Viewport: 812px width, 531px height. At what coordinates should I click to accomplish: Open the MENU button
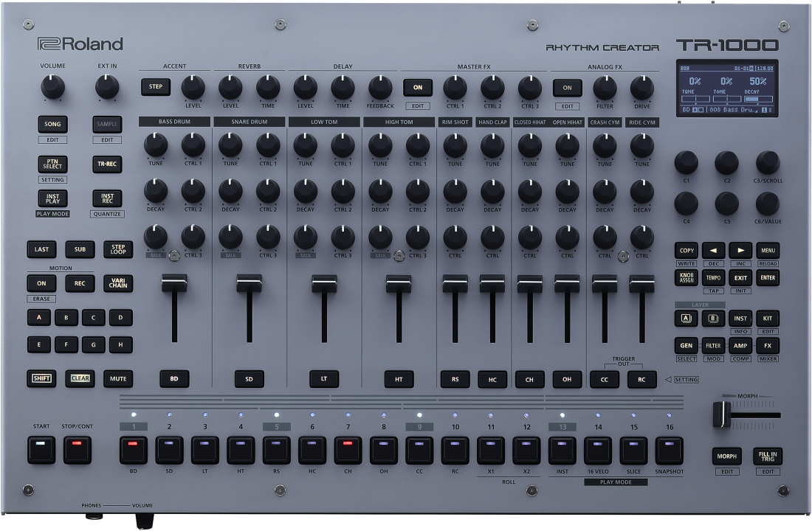coord(768,250)
